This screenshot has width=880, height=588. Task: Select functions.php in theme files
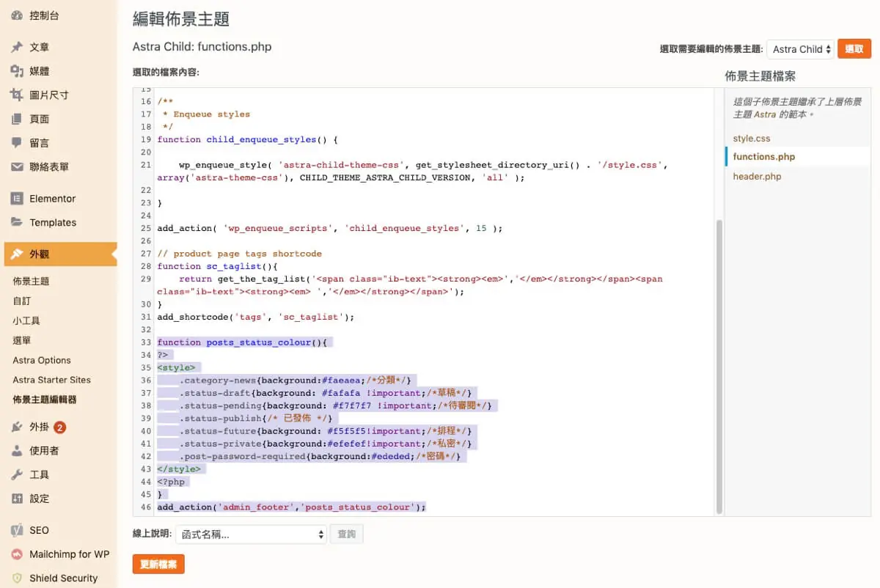(763, 157)
